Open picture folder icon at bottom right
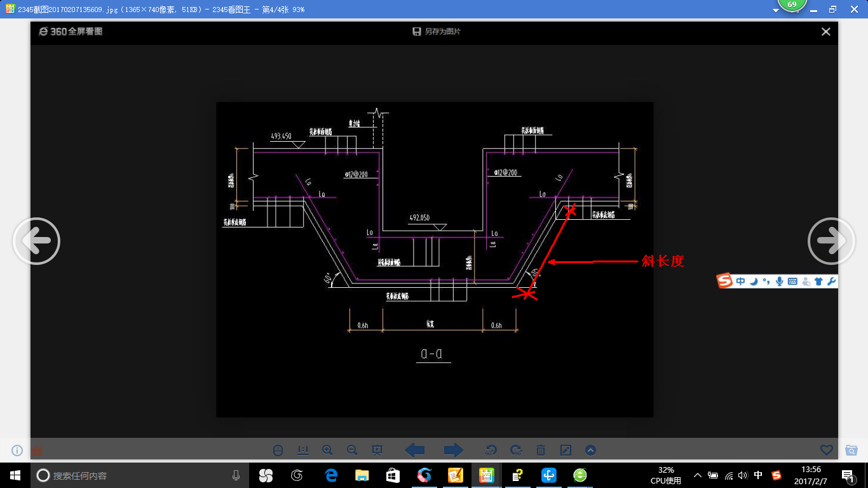 coord(851,451)
